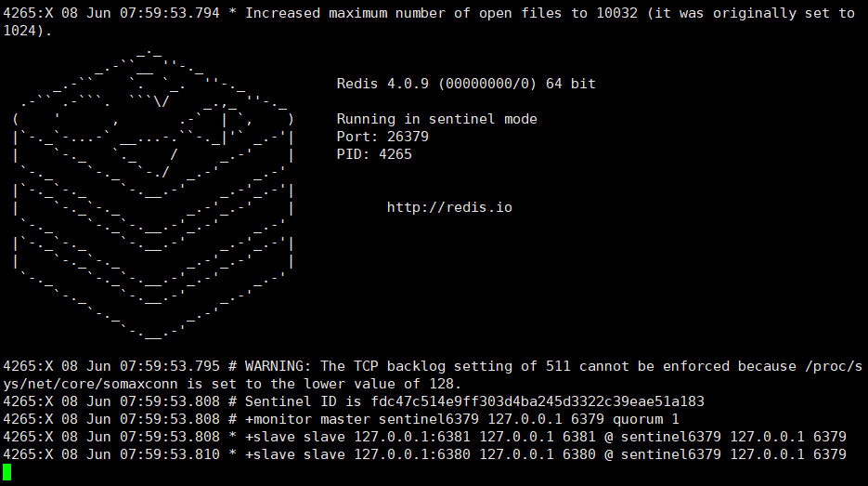Click the Redis ASCII art cube logo
Image resolution: width=868 pixels, height=486 pixels.
[x=153, y=194]
